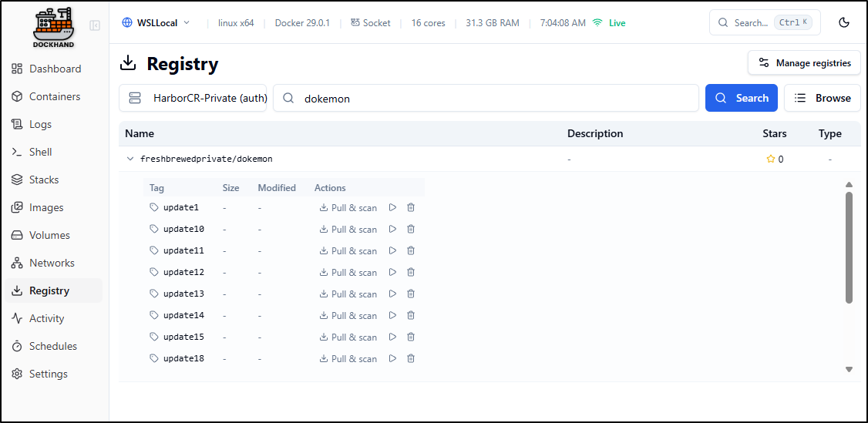Image resolution: width=868 pixels, height=423 pixels.
Task: Click the blue Search button
Action: pyautogui.click(x=741, y=98)
